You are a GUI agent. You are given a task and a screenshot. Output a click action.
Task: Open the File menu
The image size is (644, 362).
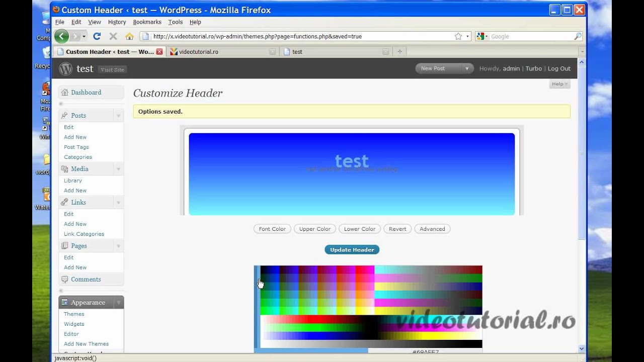[60, 22]
